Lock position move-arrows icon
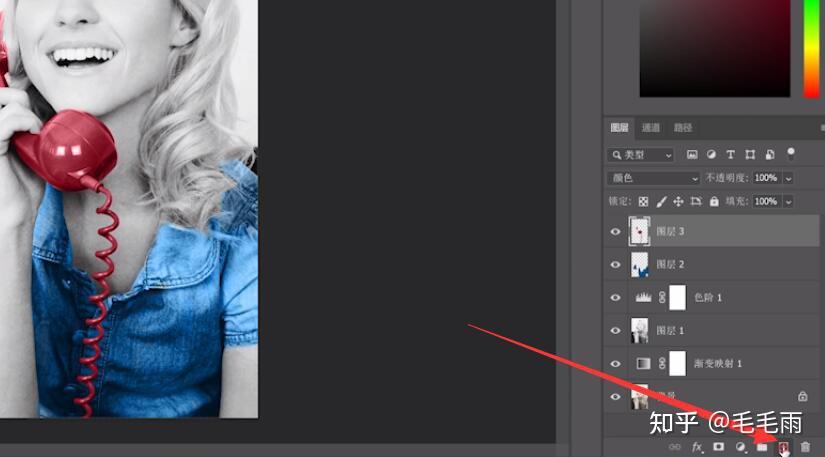 [678, 201]
